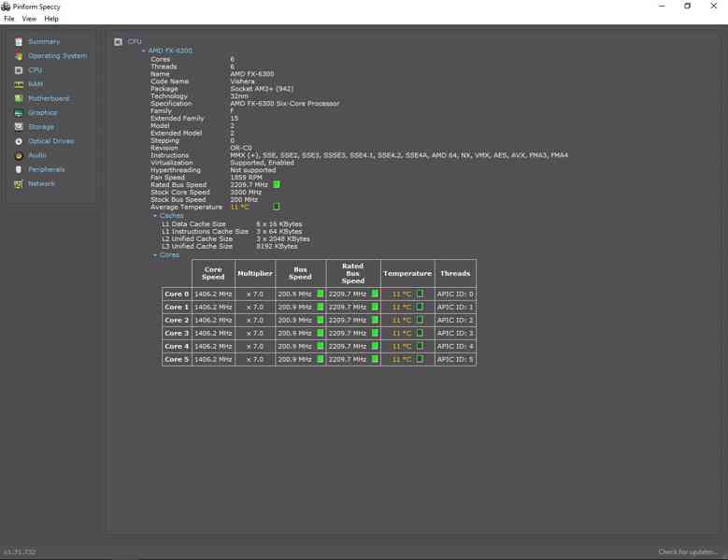
Task: Select the Core 3 row label
Action: click(x=177, y=333)
